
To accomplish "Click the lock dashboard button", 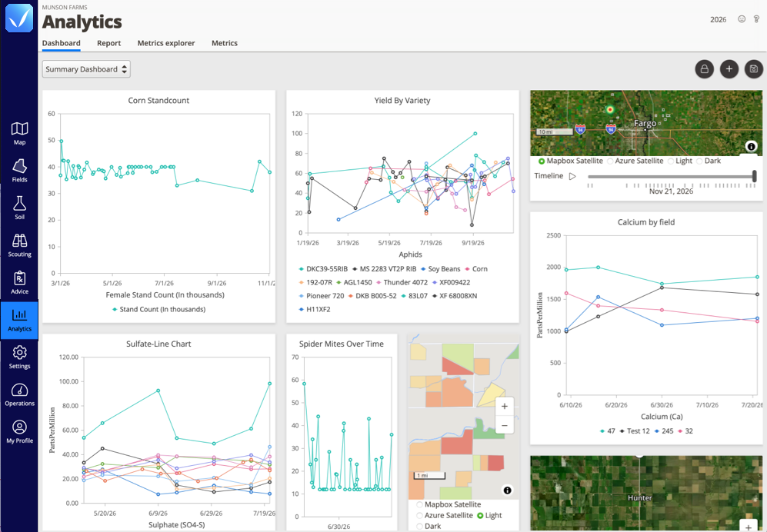I will (705, 69).
